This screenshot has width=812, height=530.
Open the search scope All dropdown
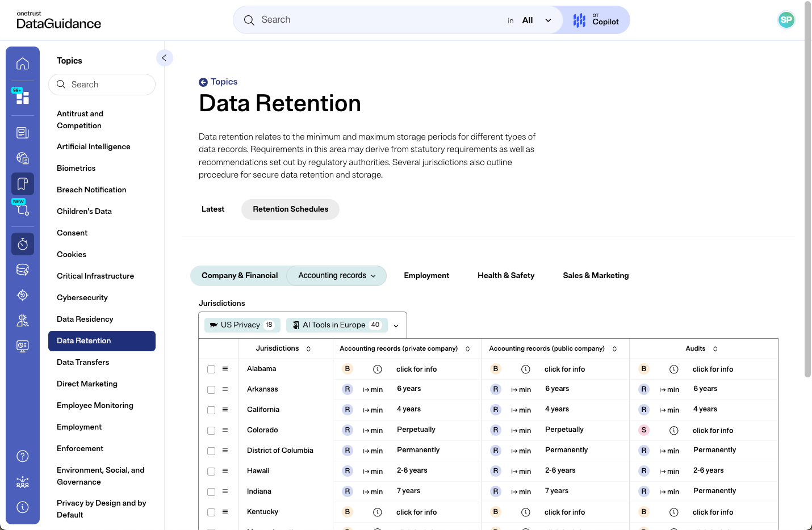[537, 20]
